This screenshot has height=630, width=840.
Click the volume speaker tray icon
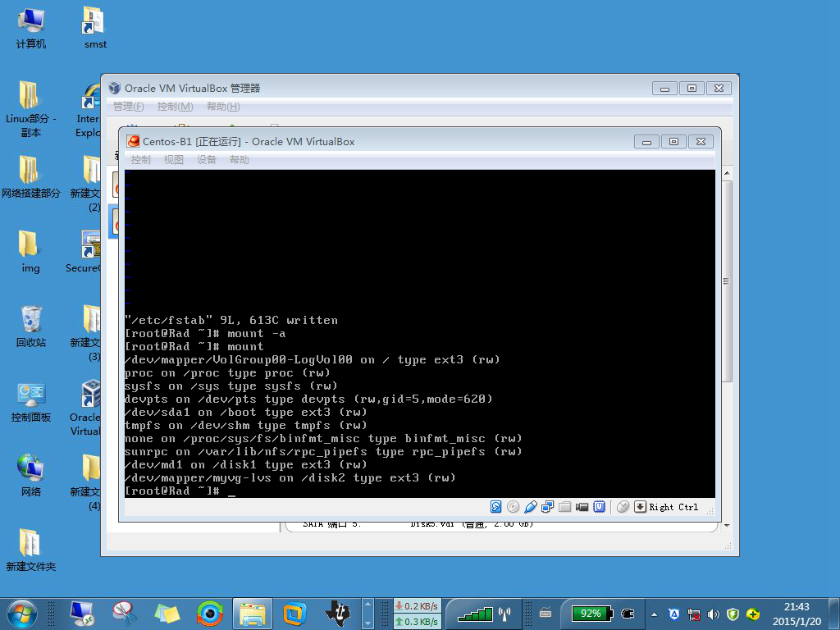coord(713,614)
